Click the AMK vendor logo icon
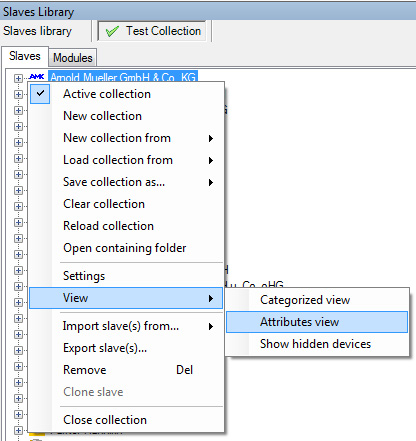416x441 pixels. pyautogui.click(x=37, y=77)
